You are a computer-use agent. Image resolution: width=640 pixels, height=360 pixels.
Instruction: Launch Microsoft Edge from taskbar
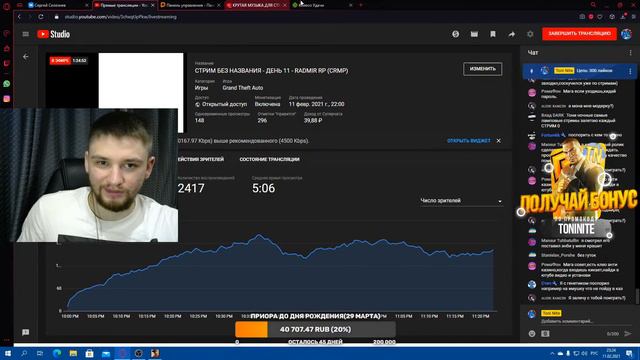(x=57, y=353)
